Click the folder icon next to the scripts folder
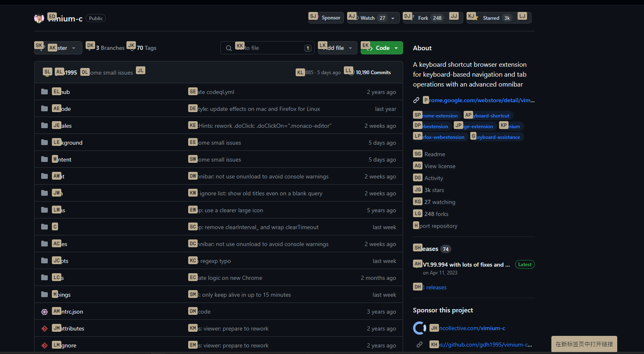644x354 pixels. tap(44, 260)
